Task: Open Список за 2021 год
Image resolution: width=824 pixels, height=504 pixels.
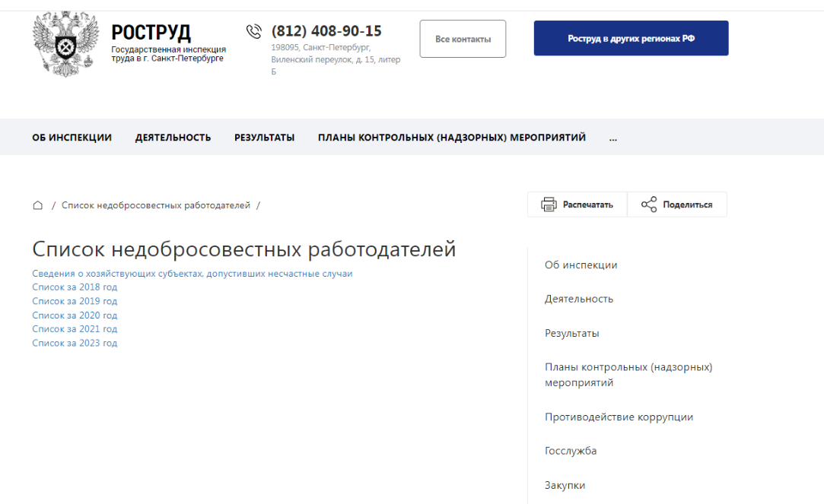Action: click(x=75, y=329)
